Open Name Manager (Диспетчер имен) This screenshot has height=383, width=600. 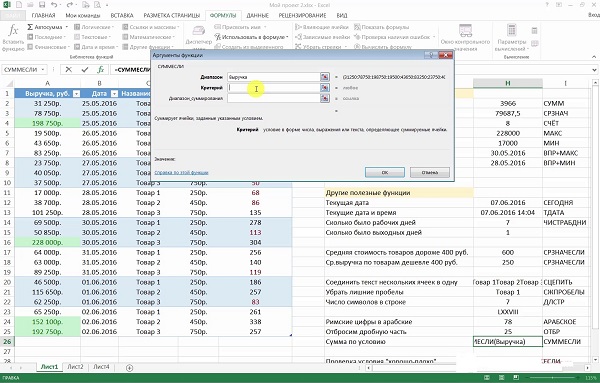pos(199,37)
